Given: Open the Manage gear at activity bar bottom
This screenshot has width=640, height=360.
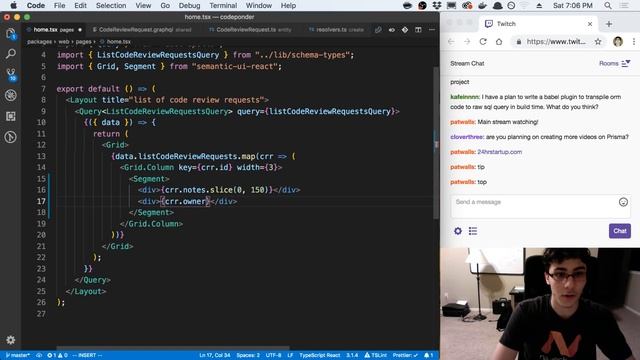Looking at the screenshot, I should [11, 340].
